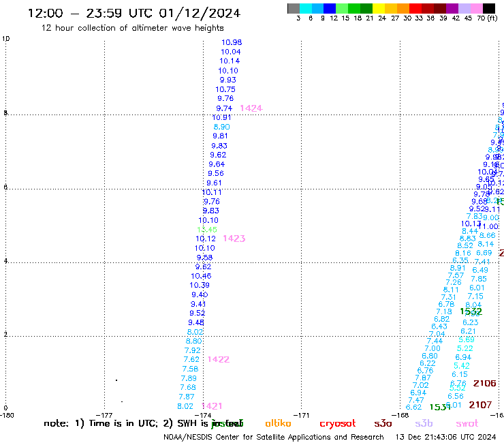This screenshot has height=443, width=504.
Task: Select the light blue value 8.90
Action: tap(222, 127)
